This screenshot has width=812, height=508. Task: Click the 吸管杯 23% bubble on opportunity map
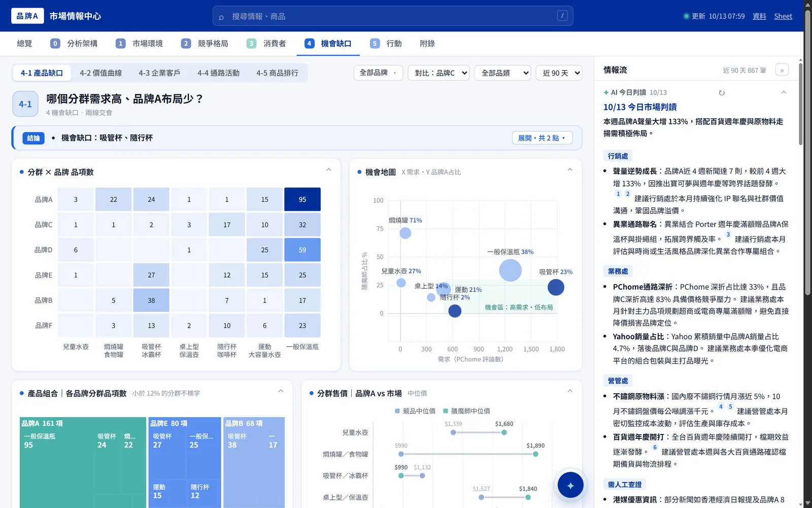556,287
